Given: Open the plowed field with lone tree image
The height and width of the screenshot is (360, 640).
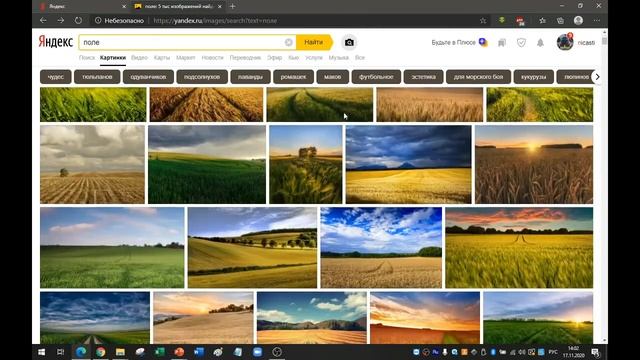Looking at the screenshot, I should click(92, 164).
